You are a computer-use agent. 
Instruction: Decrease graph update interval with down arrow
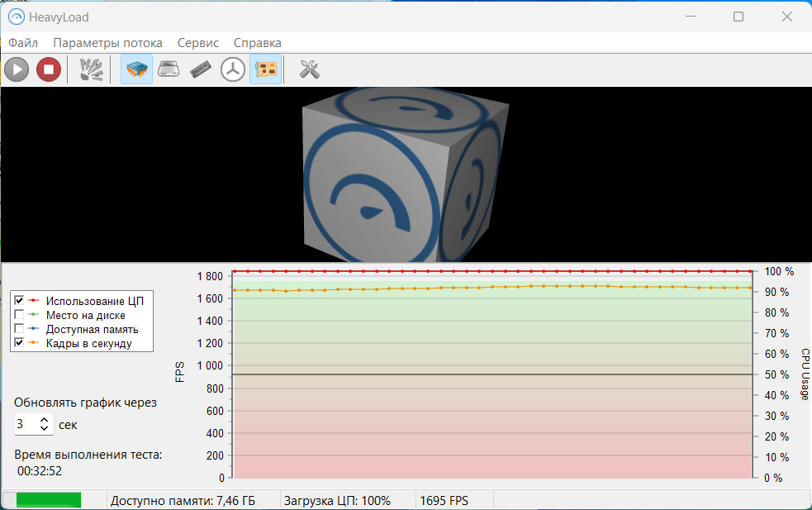pos(45,430)
